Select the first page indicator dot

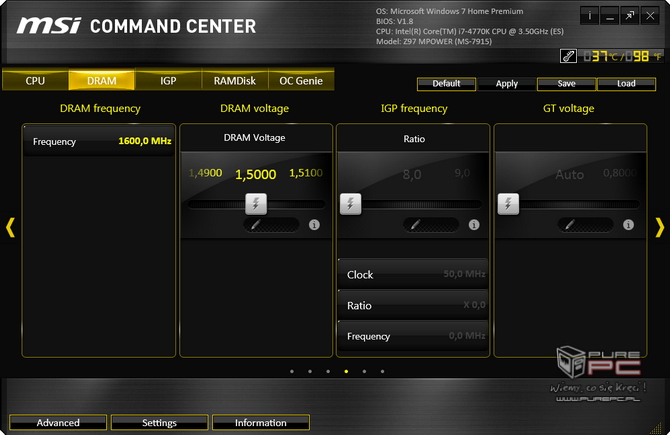pyautogui.click(x=292, y=371)
